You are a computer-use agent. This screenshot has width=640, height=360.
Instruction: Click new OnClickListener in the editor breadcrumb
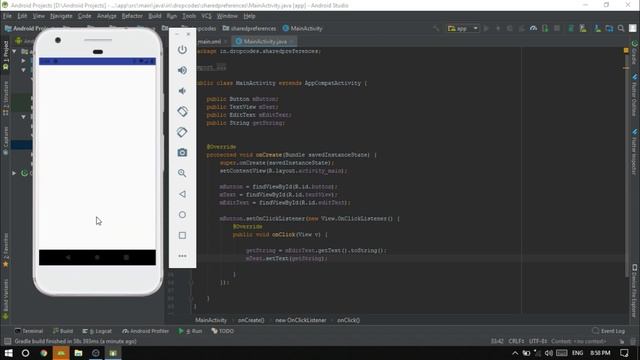click(x=300, y=320)
